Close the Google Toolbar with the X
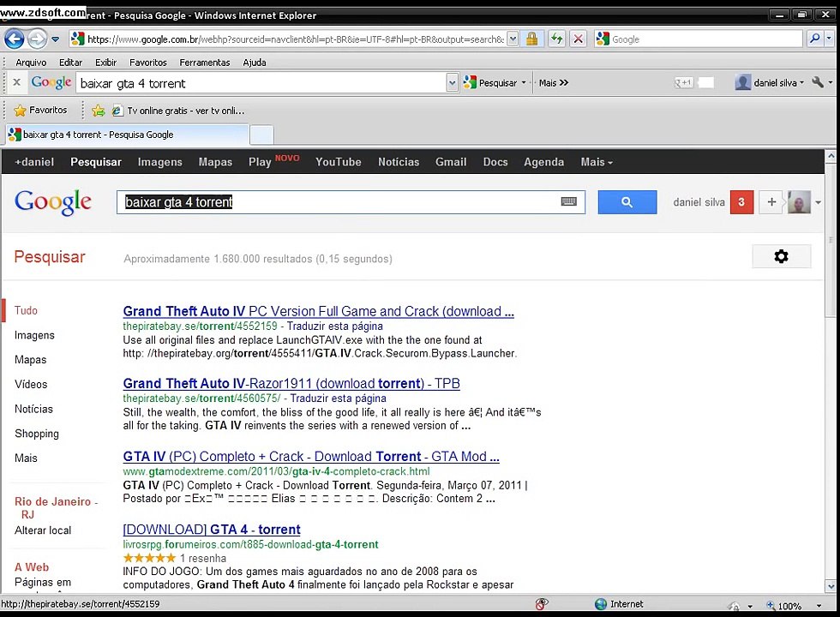The image size is (840, 617). (16, 82)
